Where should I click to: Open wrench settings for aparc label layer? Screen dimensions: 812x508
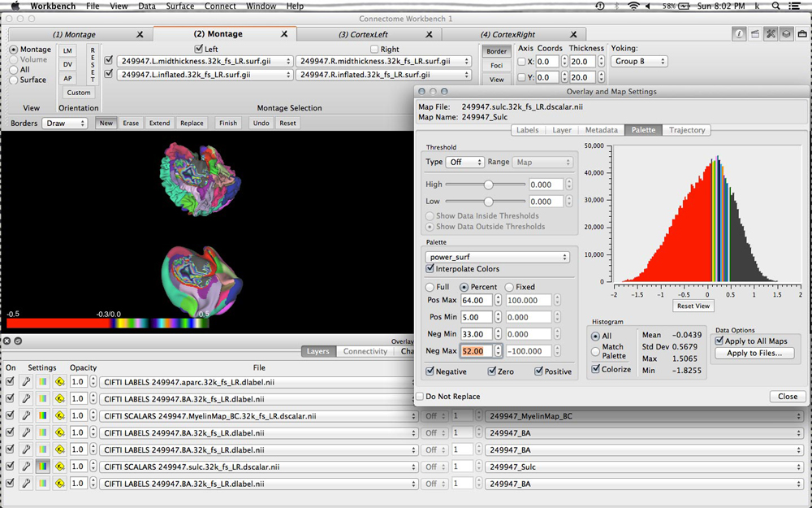[27, 382]
